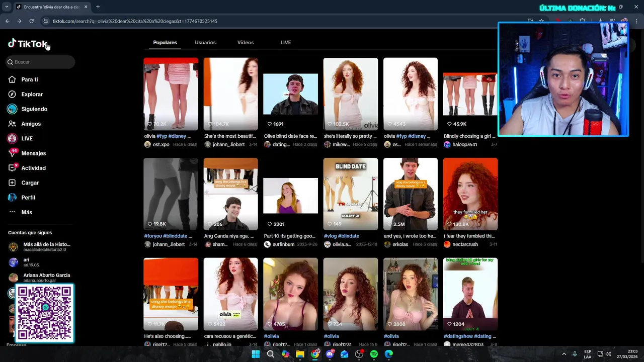
Task: Open video 'Olive blind date face re...'
Action: point(290,94)
